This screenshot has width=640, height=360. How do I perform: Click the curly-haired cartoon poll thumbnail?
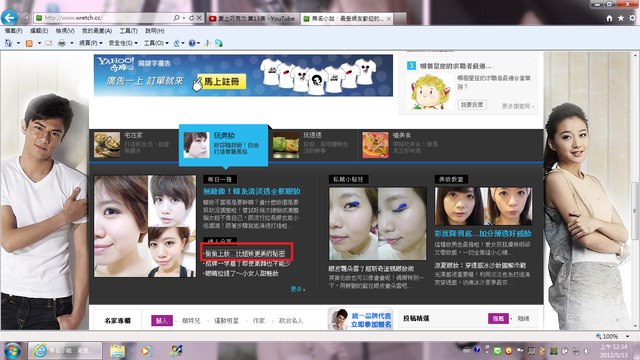pos(430,91)
